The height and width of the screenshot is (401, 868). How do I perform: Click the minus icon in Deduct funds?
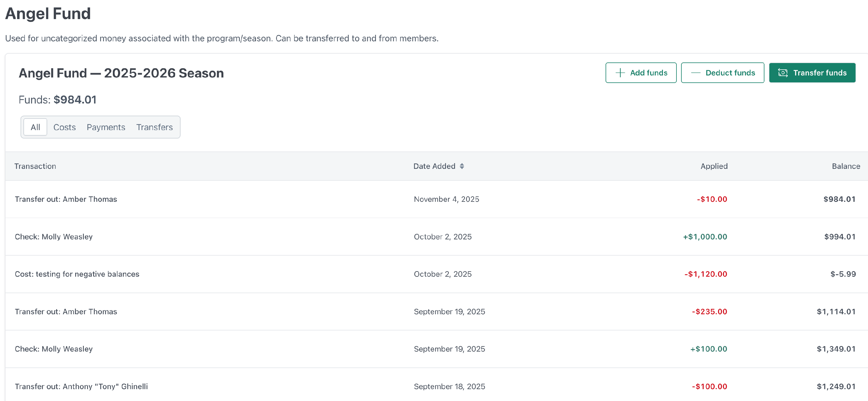point(696,73)
